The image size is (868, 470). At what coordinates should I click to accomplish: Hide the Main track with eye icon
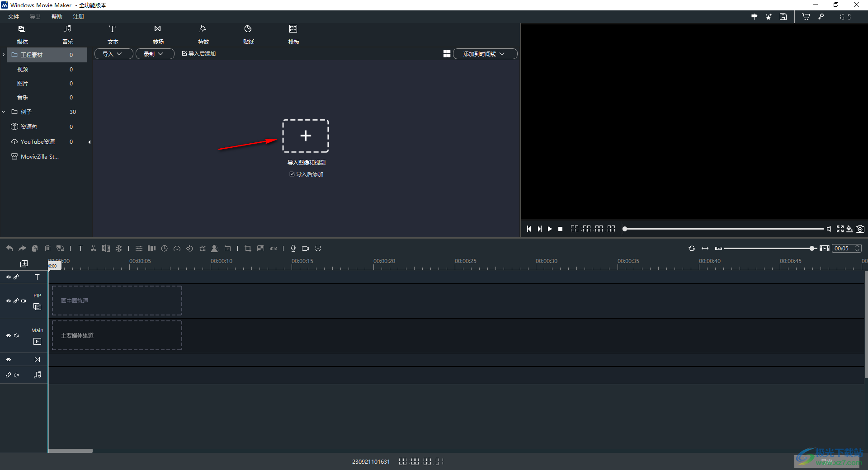click(8, 336)
